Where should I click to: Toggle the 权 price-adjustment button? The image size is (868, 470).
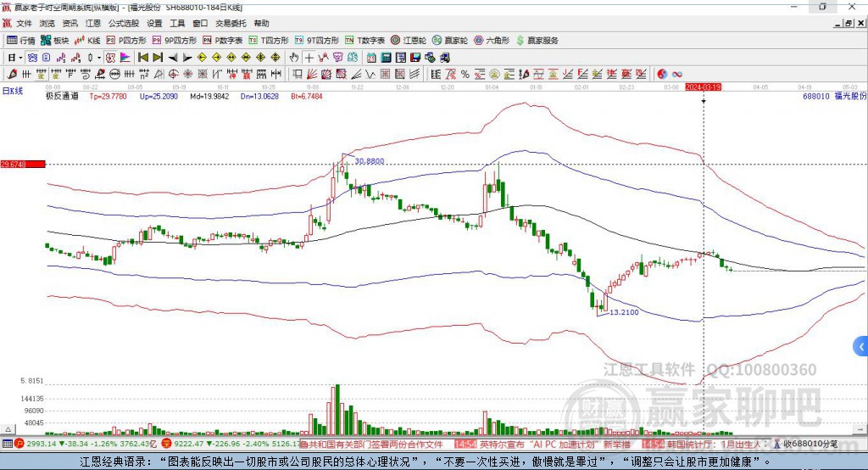click(110, 58)
